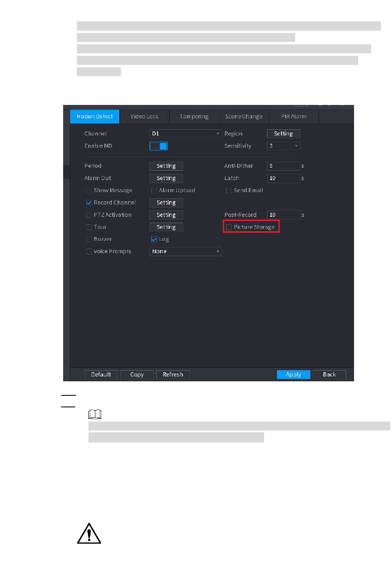Apply the motion detect settings

click(x=293, y=374)
